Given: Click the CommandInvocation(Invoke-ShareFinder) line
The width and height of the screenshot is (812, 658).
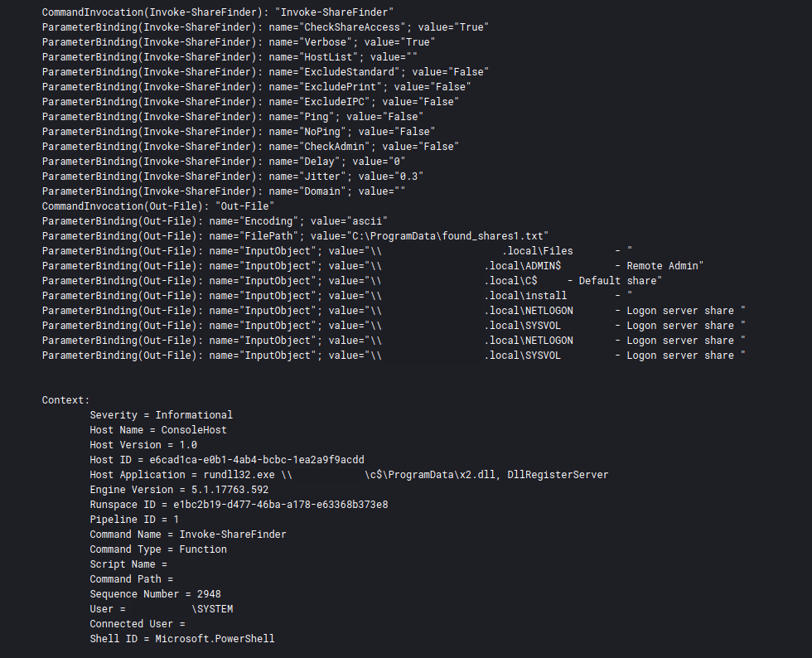Looking at the screenshot, I should tap(217, 12).
